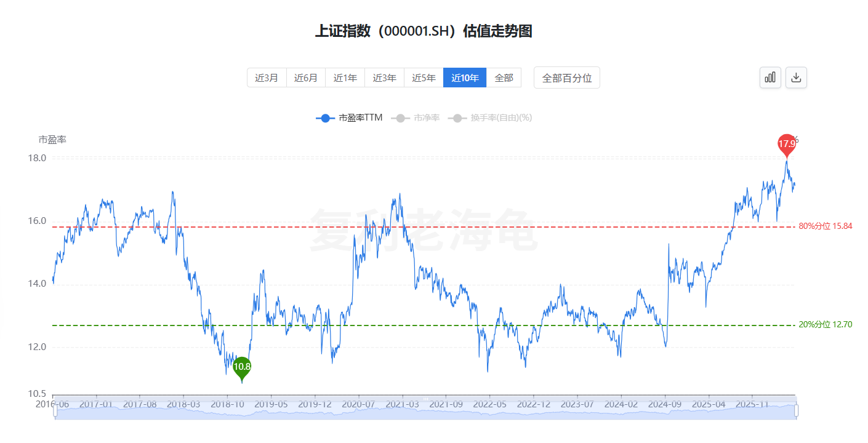
Task: Select the 全部 time range tab
Action: tap(504, 78)
